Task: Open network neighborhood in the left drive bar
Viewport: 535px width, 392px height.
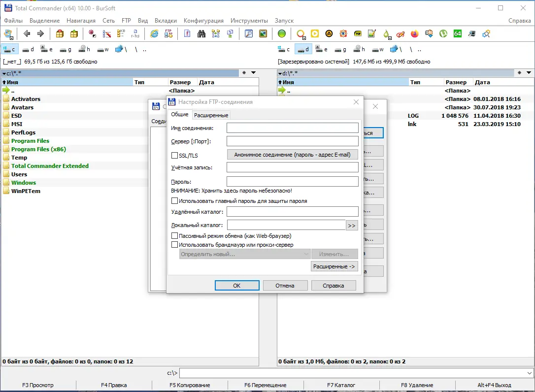Action: click(121, 49)
